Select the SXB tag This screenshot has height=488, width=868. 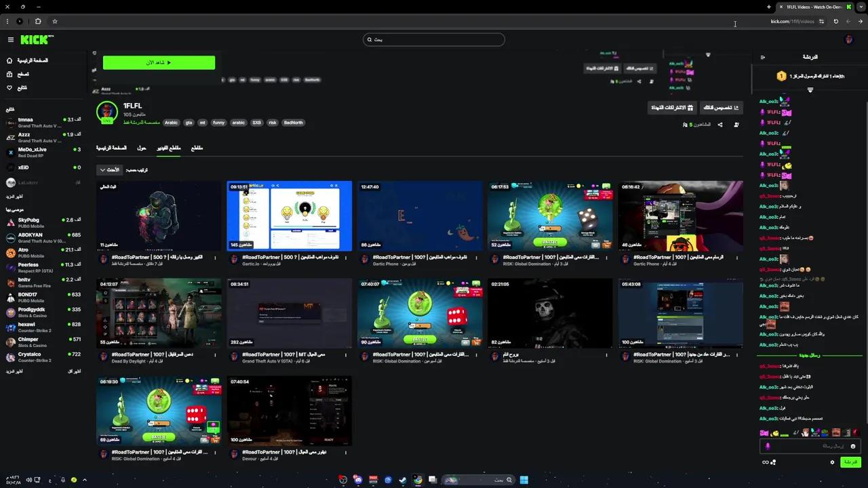click(x=256, y=123)
